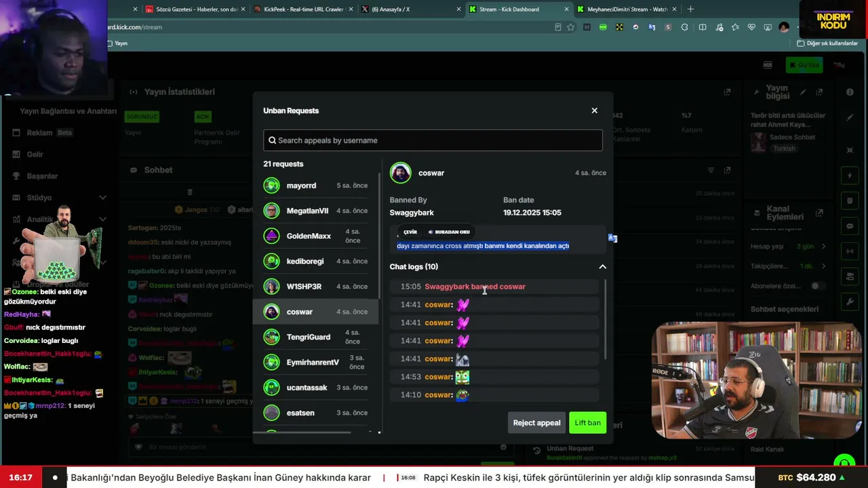
Task: Reject the coswar appeal
Action: [x=536, y=423]
